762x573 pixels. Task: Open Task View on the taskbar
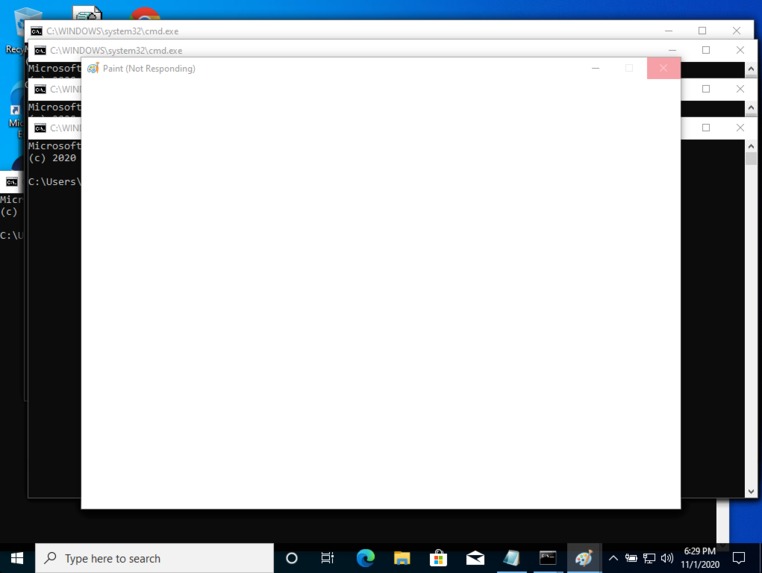[328, 558]
